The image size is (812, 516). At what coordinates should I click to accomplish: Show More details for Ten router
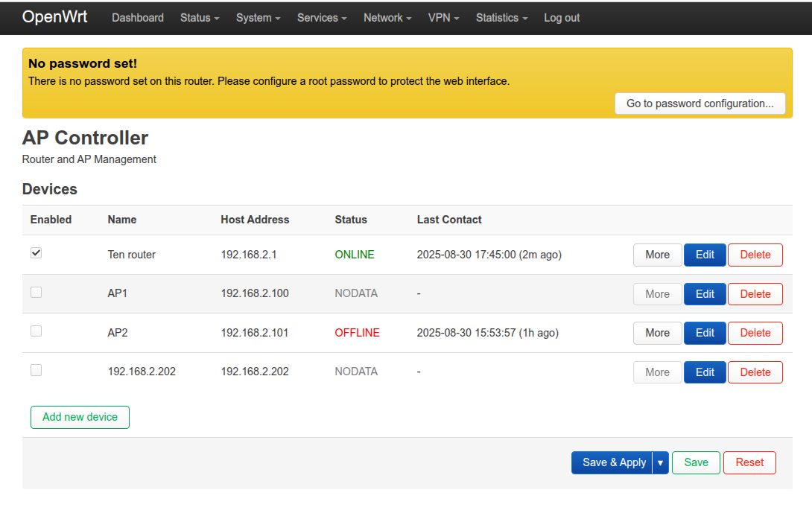657,255
